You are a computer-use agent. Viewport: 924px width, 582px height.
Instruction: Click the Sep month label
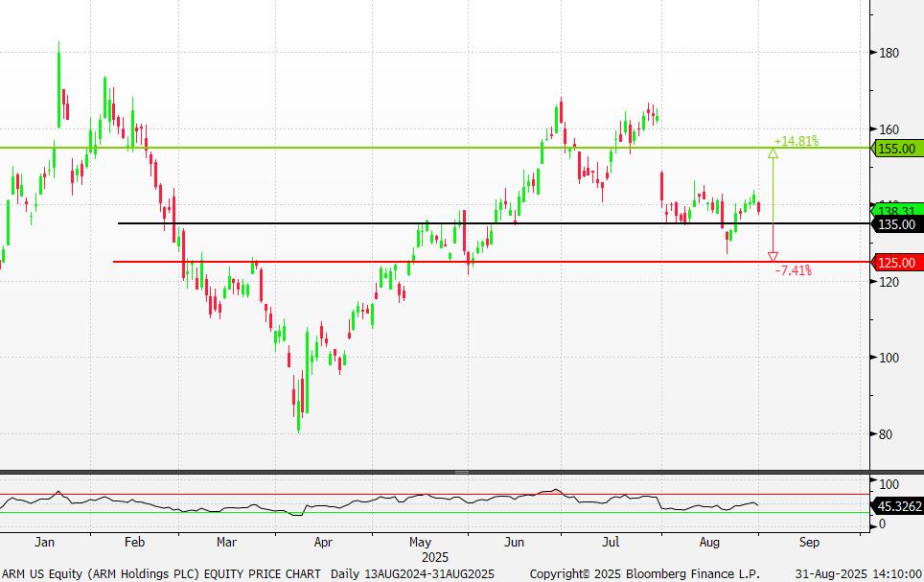click(809, 542)
